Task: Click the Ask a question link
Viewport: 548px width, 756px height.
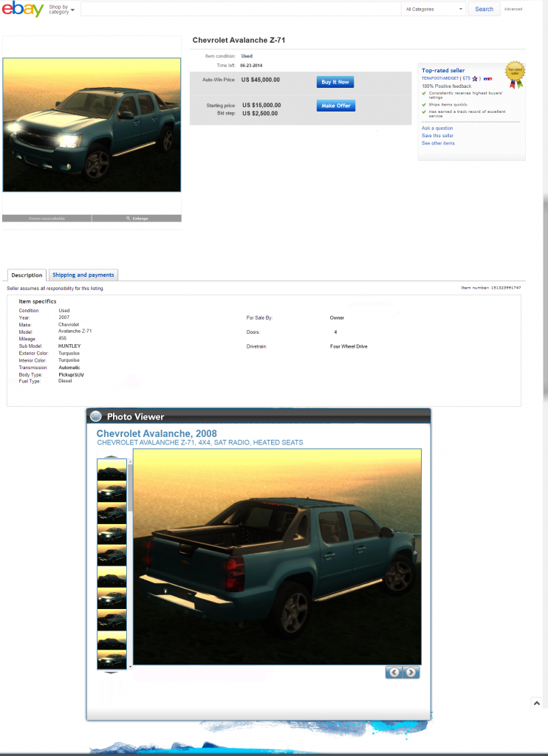Action: click(x=437, y=128)
